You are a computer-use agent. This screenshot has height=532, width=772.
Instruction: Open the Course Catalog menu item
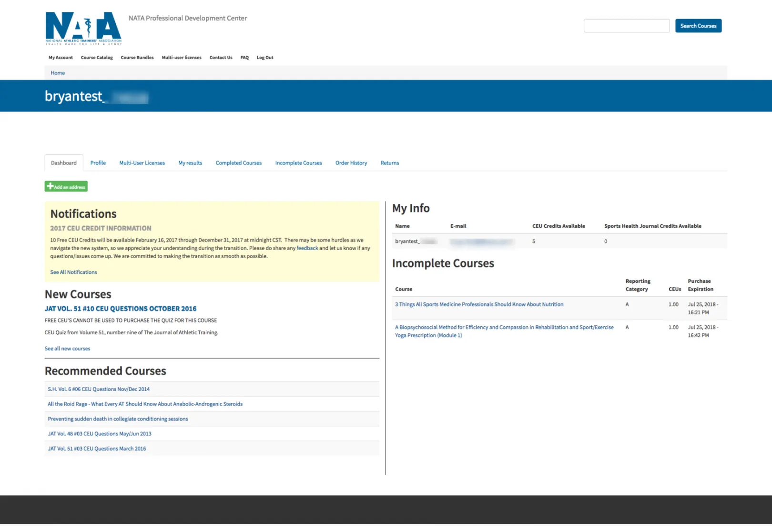[97, 58]
